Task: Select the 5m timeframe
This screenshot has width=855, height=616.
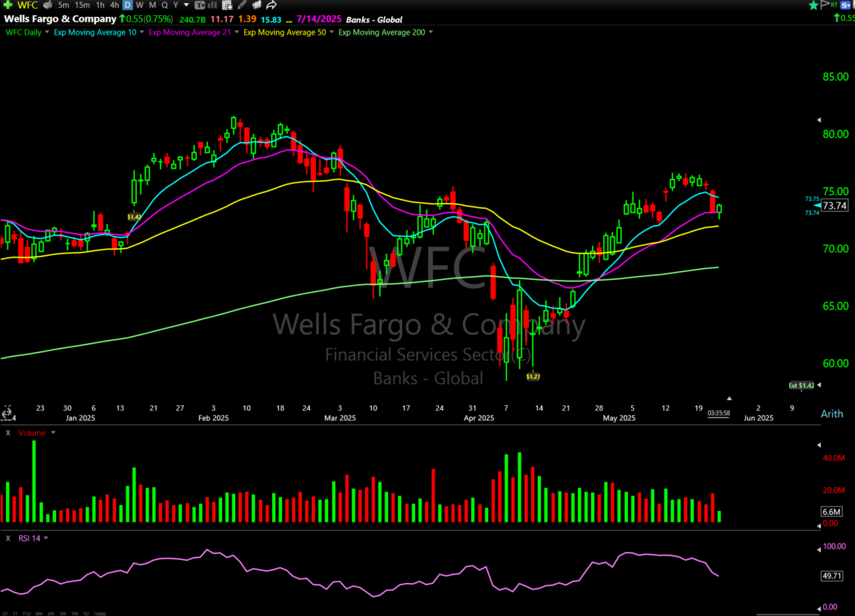Action: tap(63, 5)
